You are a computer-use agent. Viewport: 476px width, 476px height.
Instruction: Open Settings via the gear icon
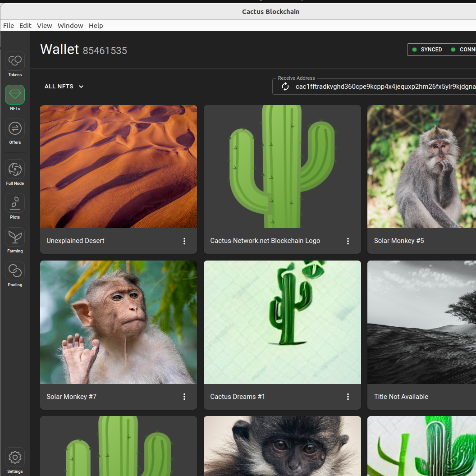[15, 457]
